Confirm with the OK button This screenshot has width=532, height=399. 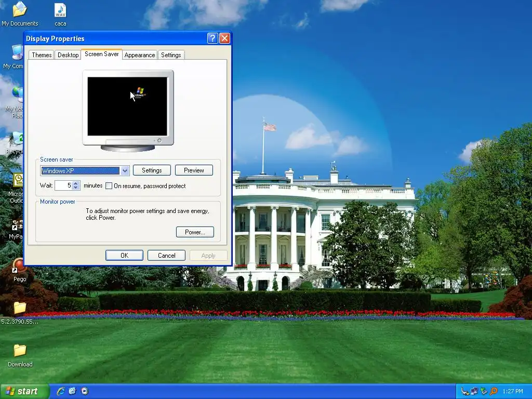coord(124,256)
